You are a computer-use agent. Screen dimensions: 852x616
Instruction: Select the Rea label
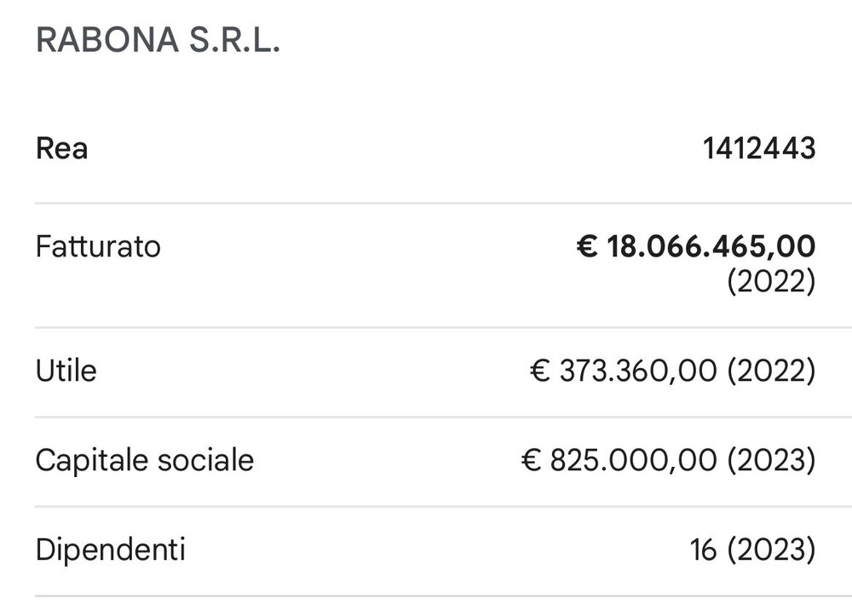tap(61, 148)
